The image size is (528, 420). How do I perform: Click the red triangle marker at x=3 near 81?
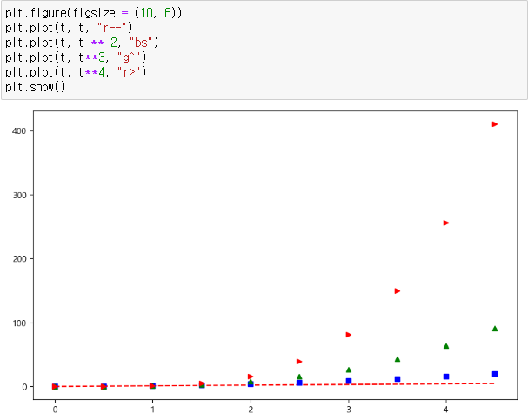(x=349, y=335)
